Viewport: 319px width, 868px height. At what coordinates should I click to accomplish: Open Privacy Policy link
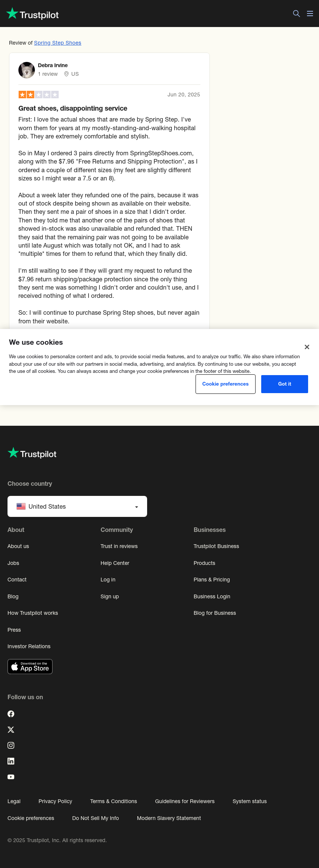click(55, 801)
